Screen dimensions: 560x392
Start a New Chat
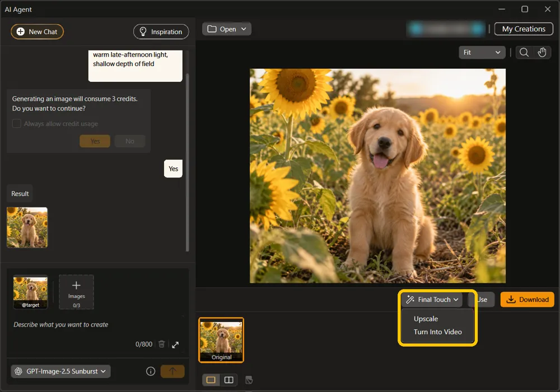point(37,32)
